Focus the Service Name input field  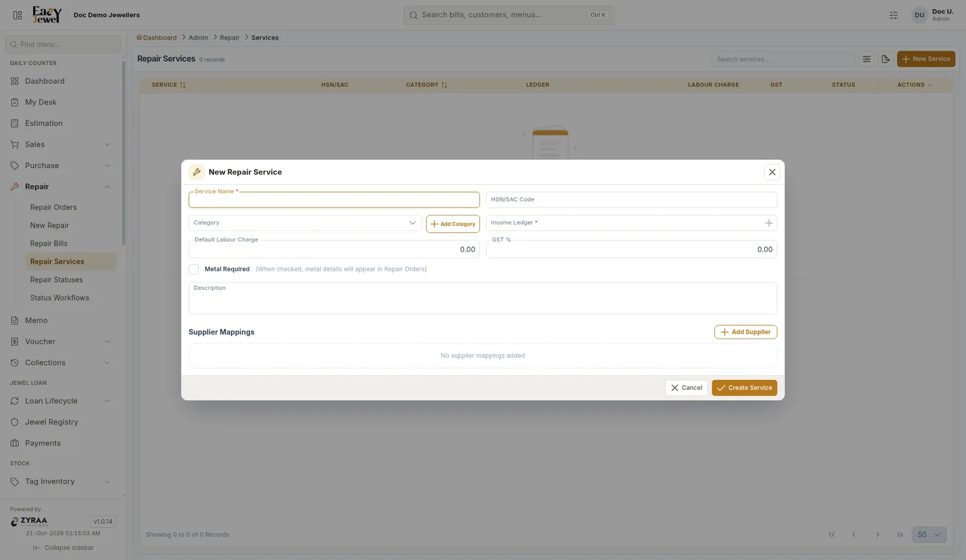334,200
